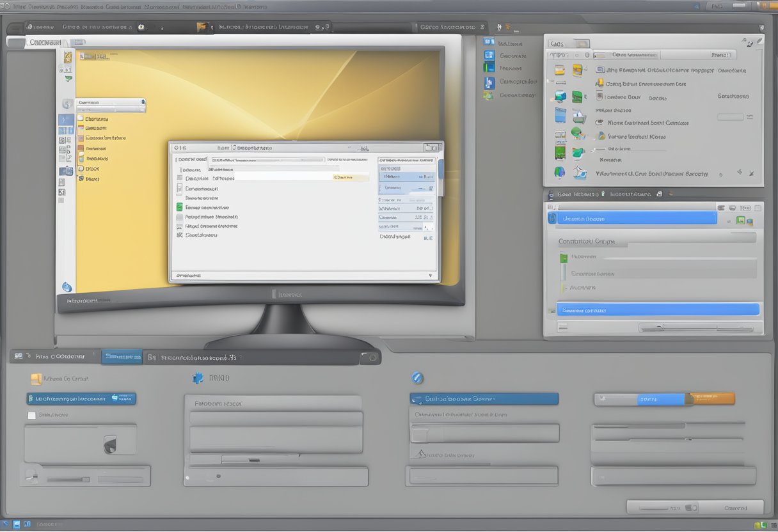Screen dimensions: 778x532
Task: Click the globe icon in the icon grid
Action: coord(560,172)
